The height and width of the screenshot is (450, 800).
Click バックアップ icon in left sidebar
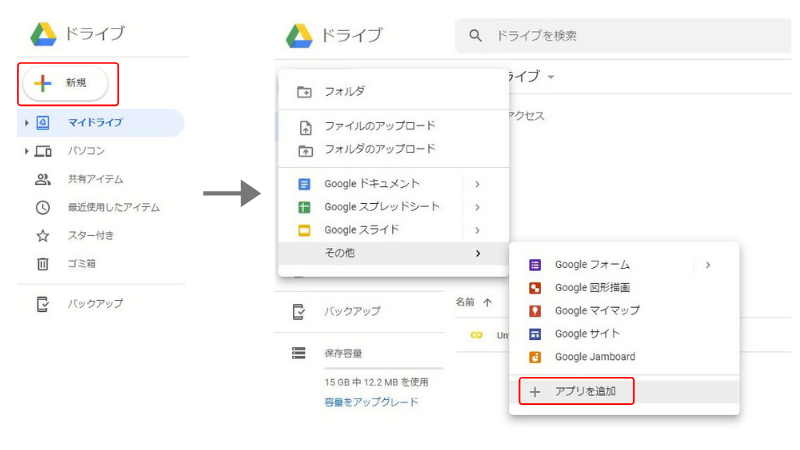click(x=43, y=304)
